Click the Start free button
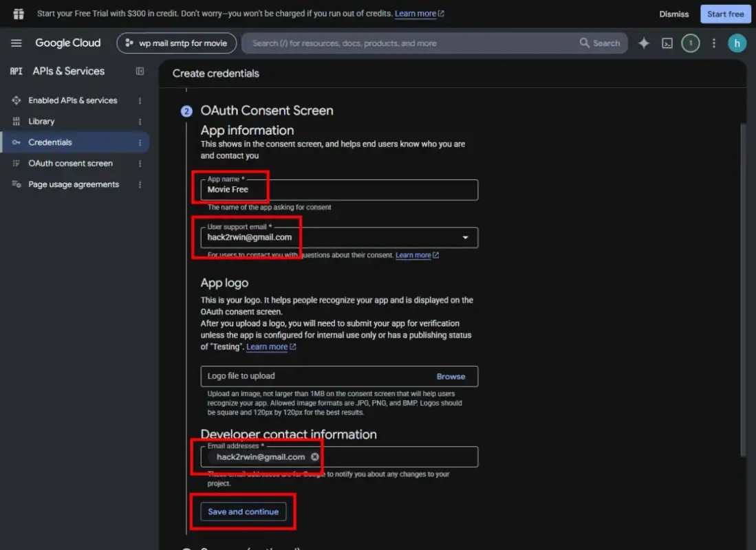Image resolution: width=756 pixels, height=550 pixels. [x=725, y=14]
